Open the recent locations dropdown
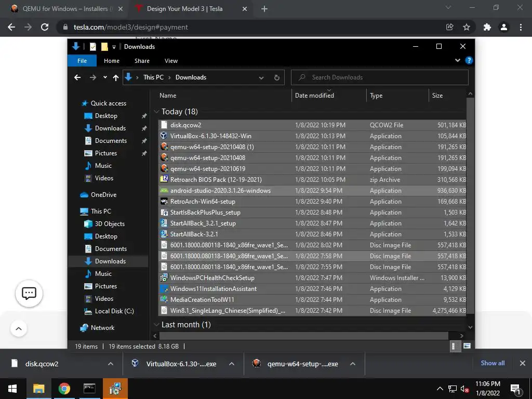Viewport: 532px width, 399px height. coord(105,77)
